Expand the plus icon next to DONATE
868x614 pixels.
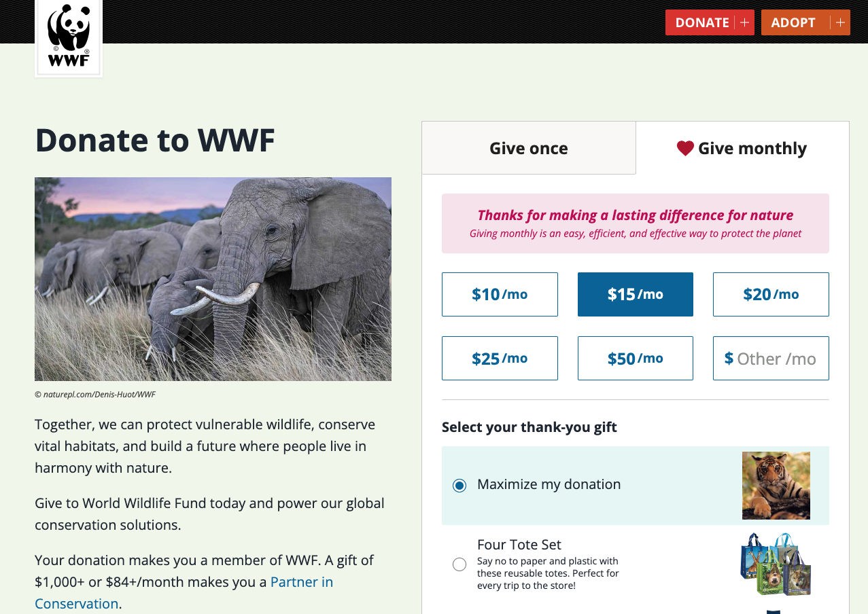(x=745, y=22)
